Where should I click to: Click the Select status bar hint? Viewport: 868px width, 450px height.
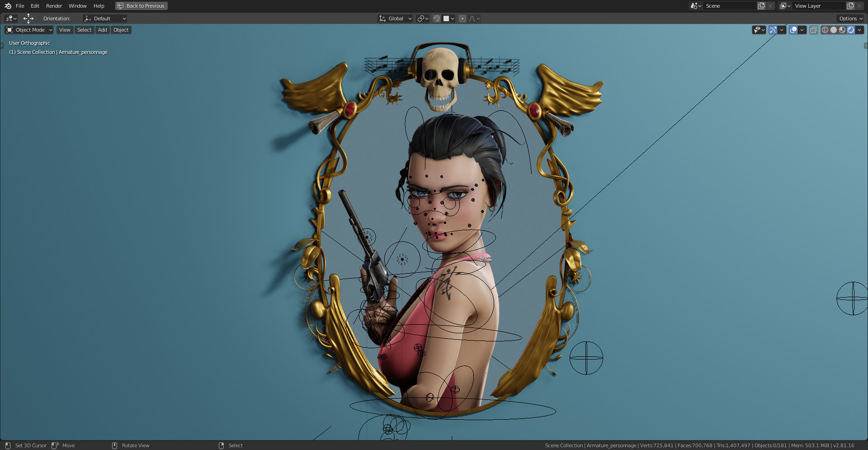pos(236,445)
